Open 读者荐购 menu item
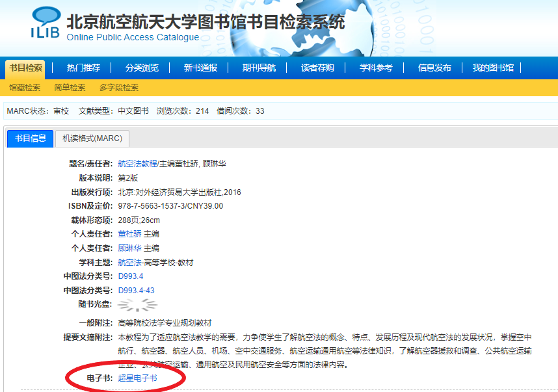 [x=317, y=68]
